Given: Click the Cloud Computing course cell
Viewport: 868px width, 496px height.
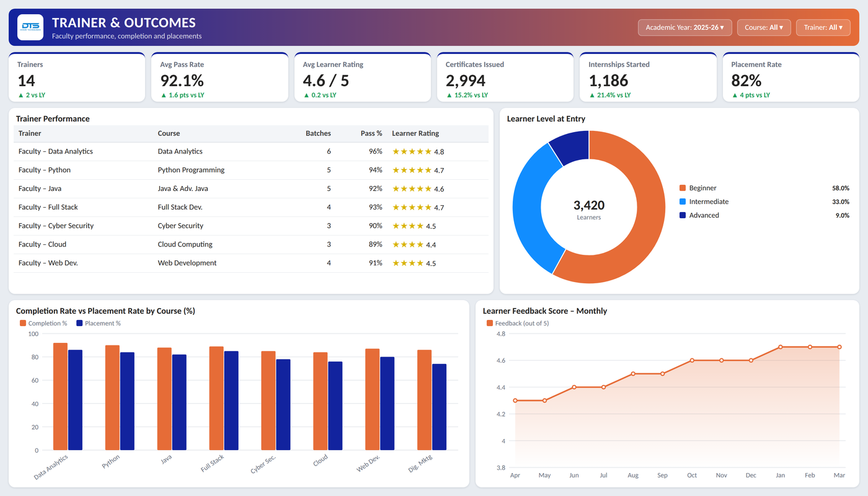Looking at the screenshot, I should coord(185,244).
